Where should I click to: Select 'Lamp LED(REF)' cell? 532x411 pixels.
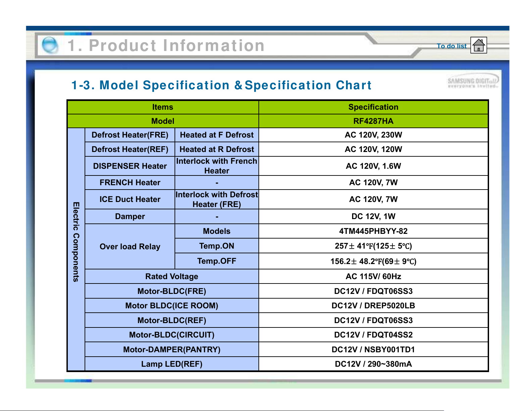172,364
